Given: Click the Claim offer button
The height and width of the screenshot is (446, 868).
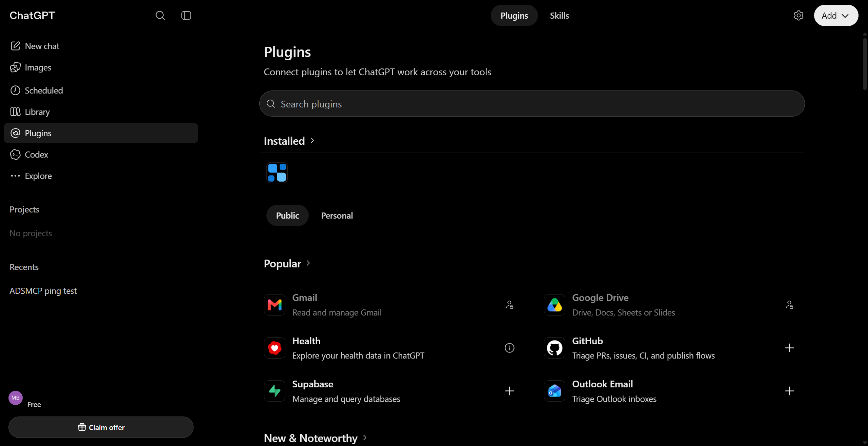Looking at the screenshot, I should click(x=101, y=427).
